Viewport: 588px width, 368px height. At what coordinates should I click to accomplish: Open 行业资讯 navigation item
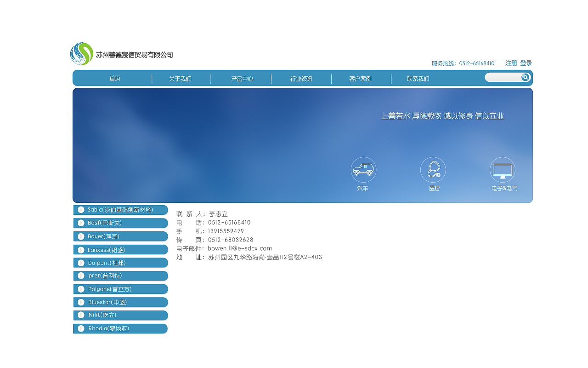(301, 79)
